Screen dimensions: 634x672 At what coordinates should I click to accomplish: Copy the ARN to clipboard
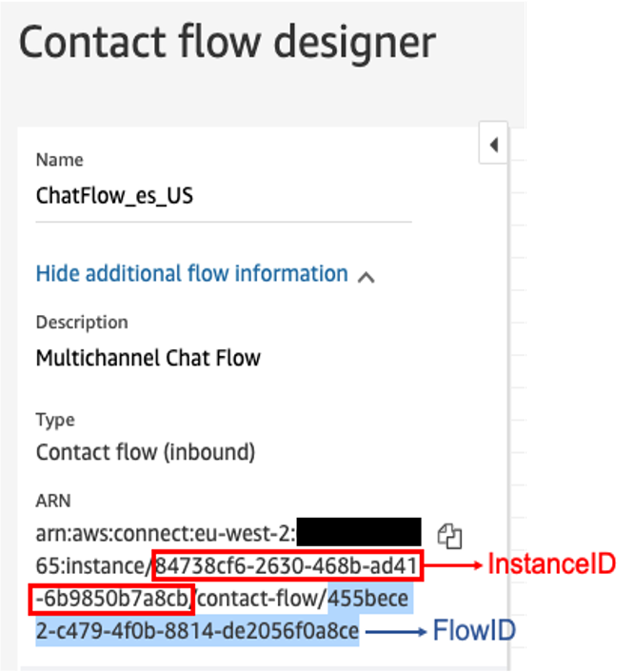449,536
